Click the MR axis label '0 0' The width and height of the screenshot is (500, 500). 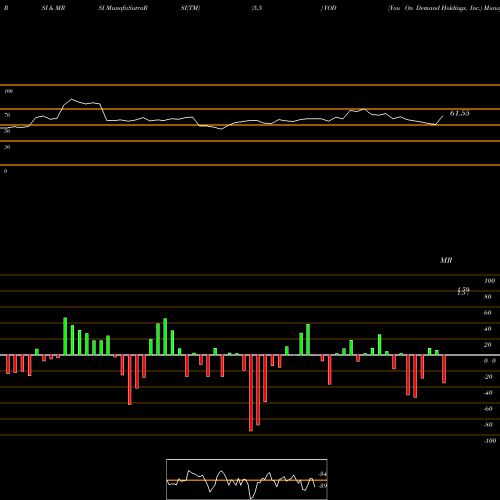(490, 361)
